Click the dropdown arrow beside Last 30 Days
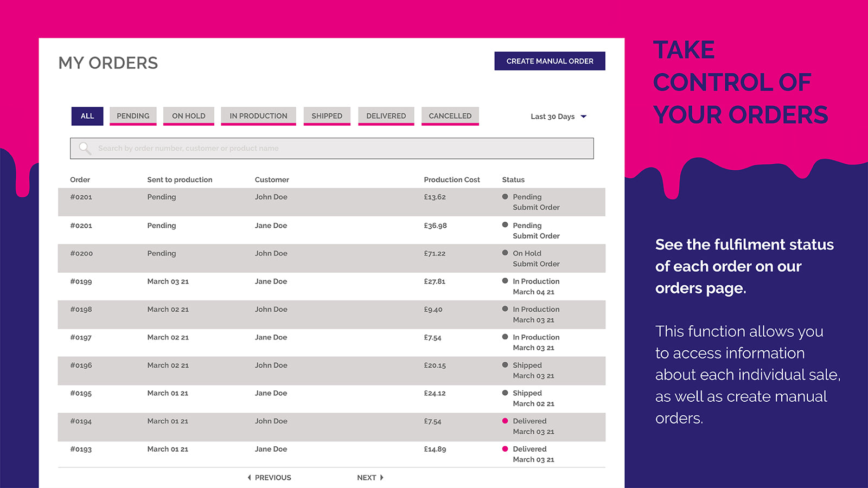This screenshot has height=488, width=868. coord(584,117)
